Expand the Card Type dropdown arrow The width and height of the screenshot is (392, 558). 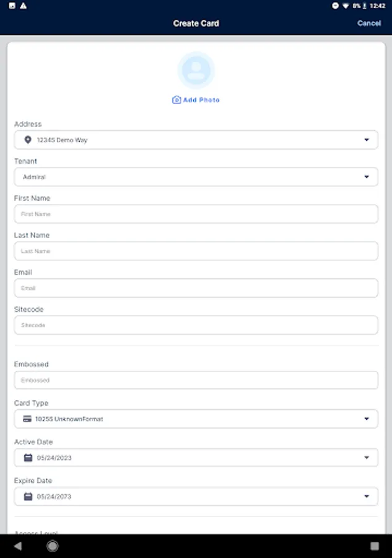(367, 419)
